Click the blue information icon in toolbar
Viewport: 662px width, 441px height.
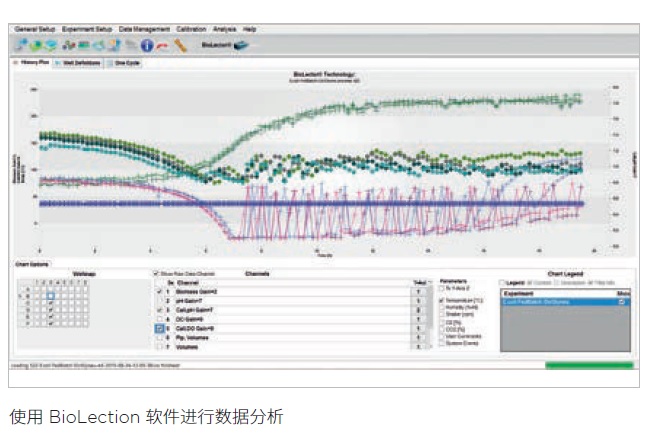[x=147, y=45]
